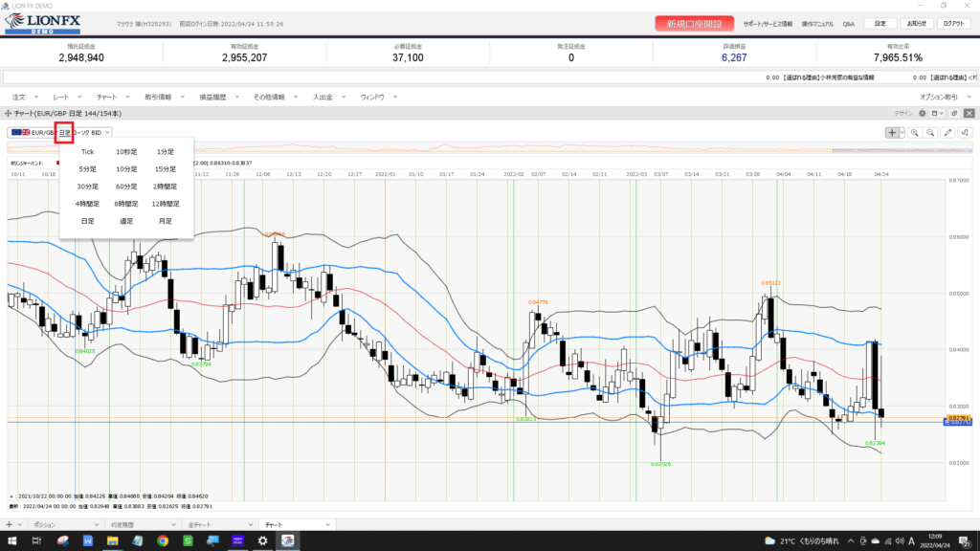
Task: Open the Word document app on taskbar
Action: click(x=87, y=541)
